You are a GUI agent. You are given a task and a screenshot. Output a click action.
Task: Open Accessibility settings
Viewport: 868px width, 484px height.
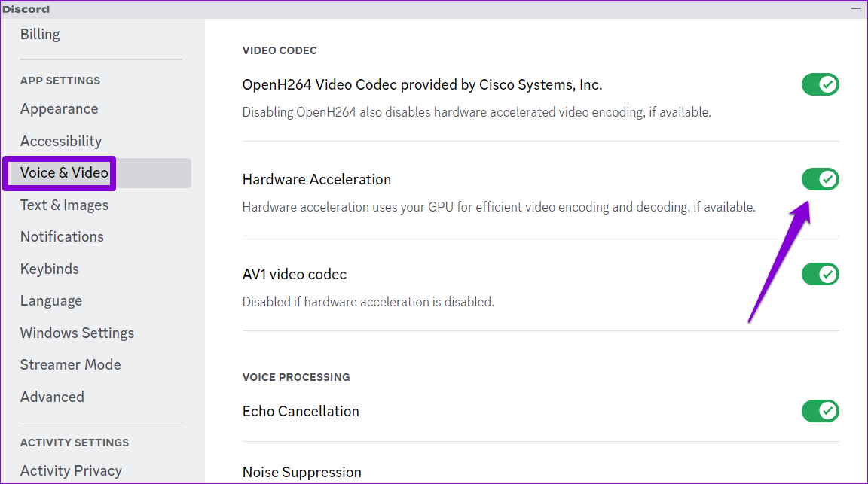pos(61,141)
